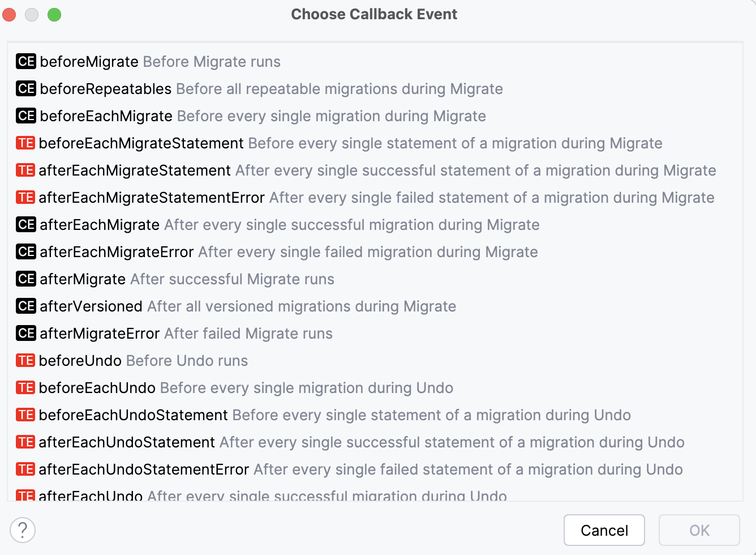Open the help dialog via the question mark icon
The height and width of the screenshot is (555, 756).
tap(23, 530)
